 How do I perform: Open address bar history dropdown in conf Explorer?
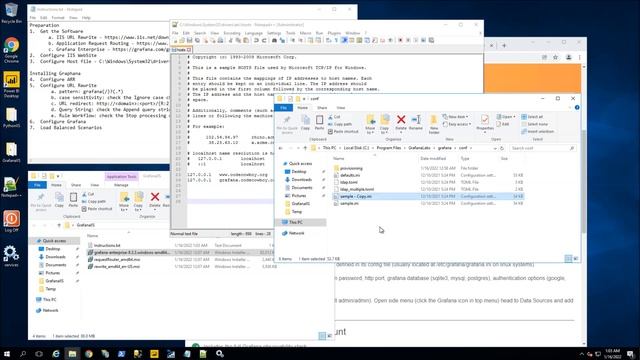coord(495,148)
